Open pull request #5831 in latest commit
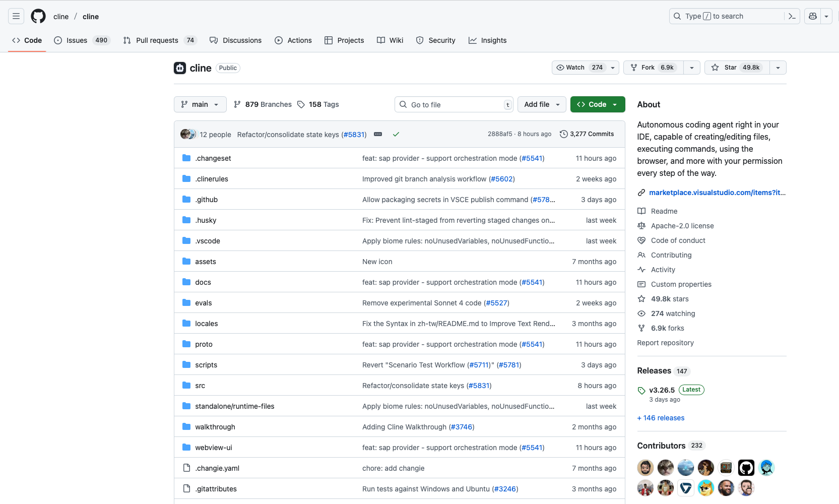839x504 pixels. pos(354,135)
